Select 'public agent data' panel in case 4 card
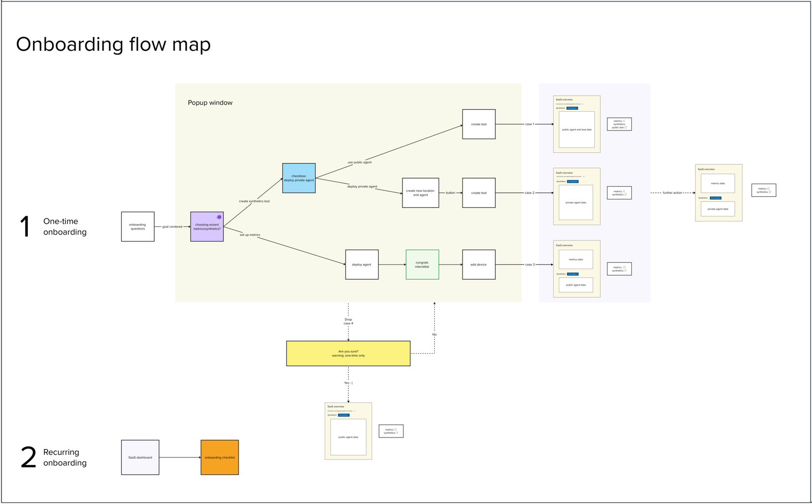This screenshot has width=812, height=504. pyautogui.click(x=348, y=437)
